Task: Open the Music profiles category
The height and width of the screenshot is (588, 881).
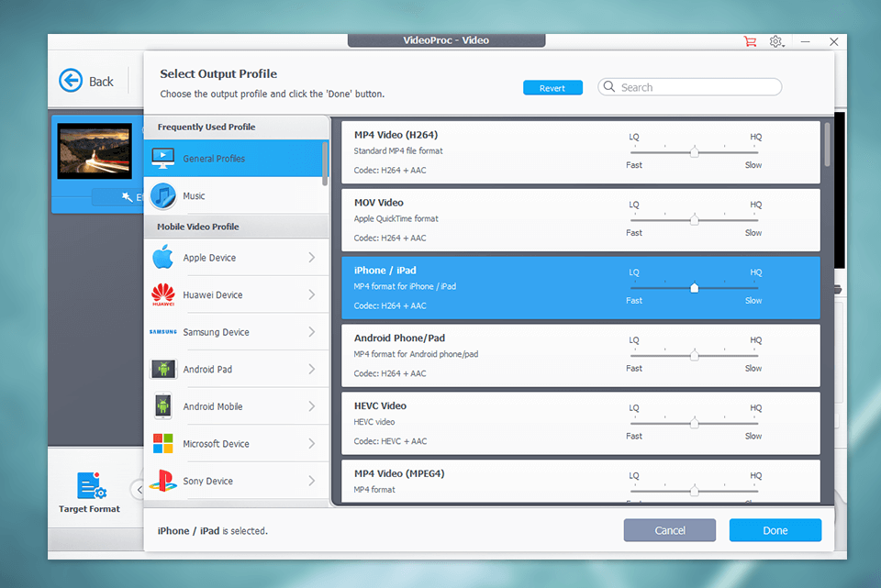Action: [x=164, y=194]
